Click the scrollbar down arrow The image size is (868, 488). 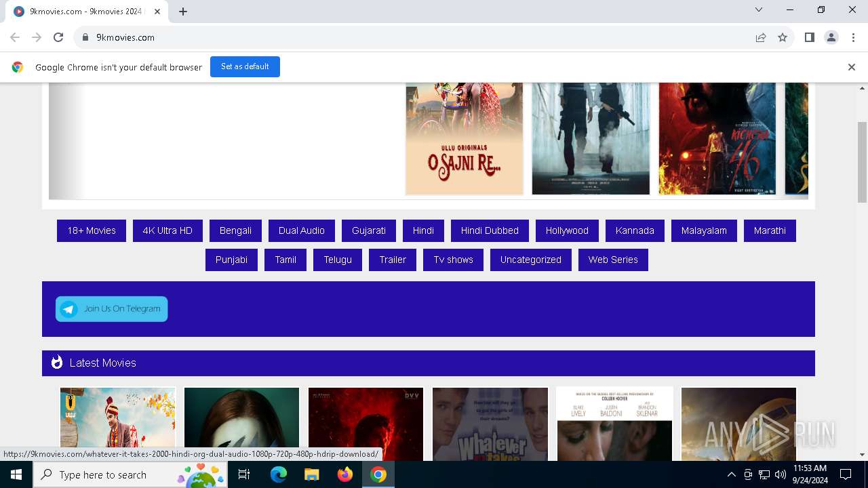coord(862,455)
